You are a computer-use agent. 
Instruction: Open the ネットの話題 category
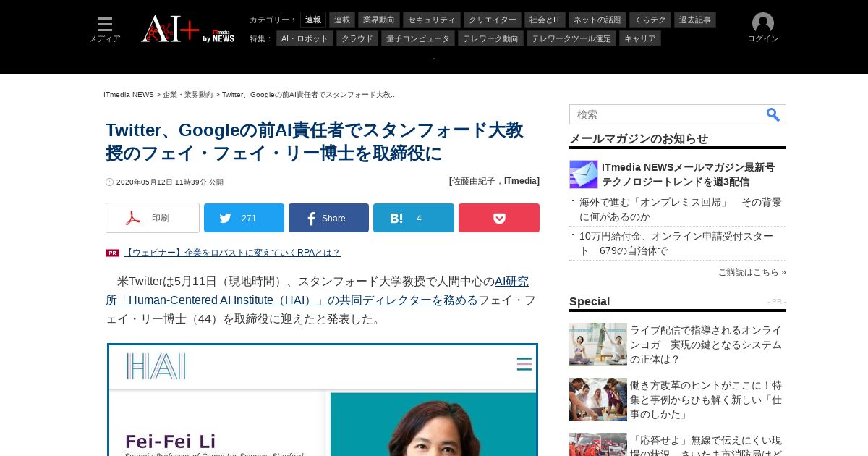tap(597, 20)
